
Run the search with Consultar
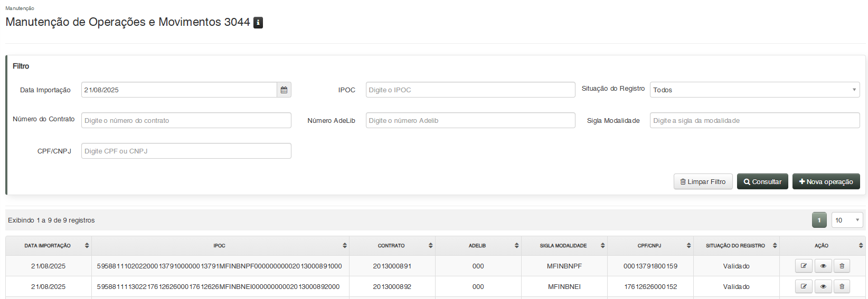762,182
